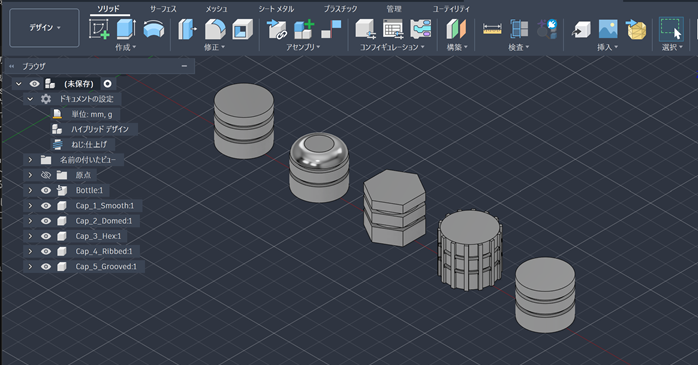
Task: Hide the Cap_5_Grooved:1 component
Action: pos(46,266)
